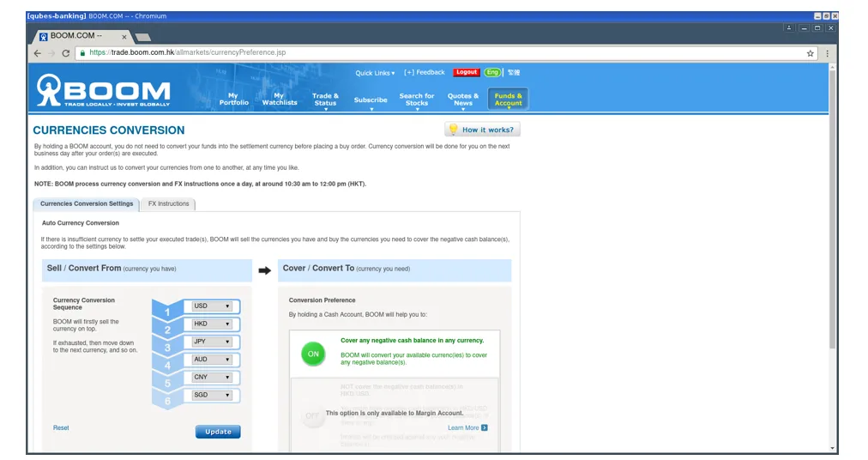Click Conversion Preference label
The image size is (868, 460).
click(x=322, y=300)
